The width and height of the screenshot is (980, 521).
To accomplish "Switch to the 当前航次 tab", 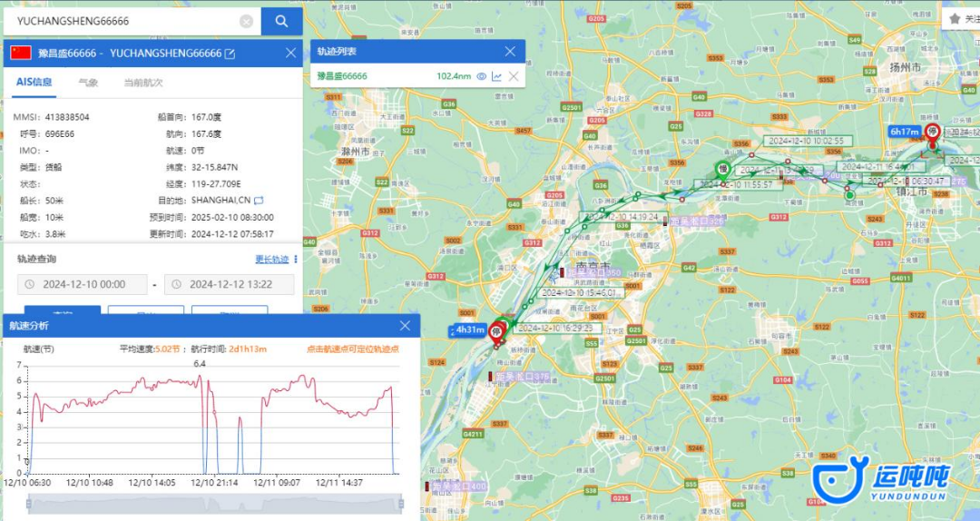I will tap(143, 83).
